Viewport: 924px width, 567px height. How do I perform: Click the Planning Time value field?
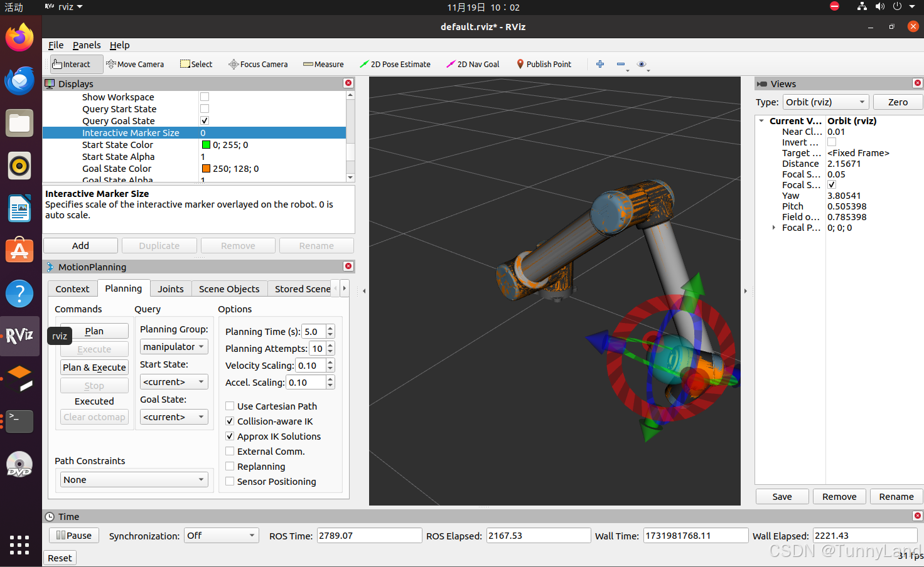314,332
